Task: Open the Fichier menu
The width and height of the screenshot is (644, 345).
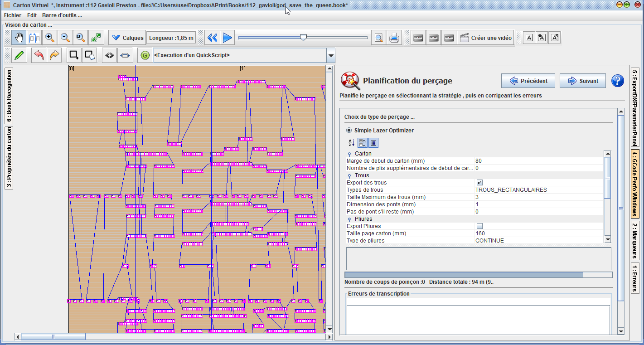Action: (13, 15)
